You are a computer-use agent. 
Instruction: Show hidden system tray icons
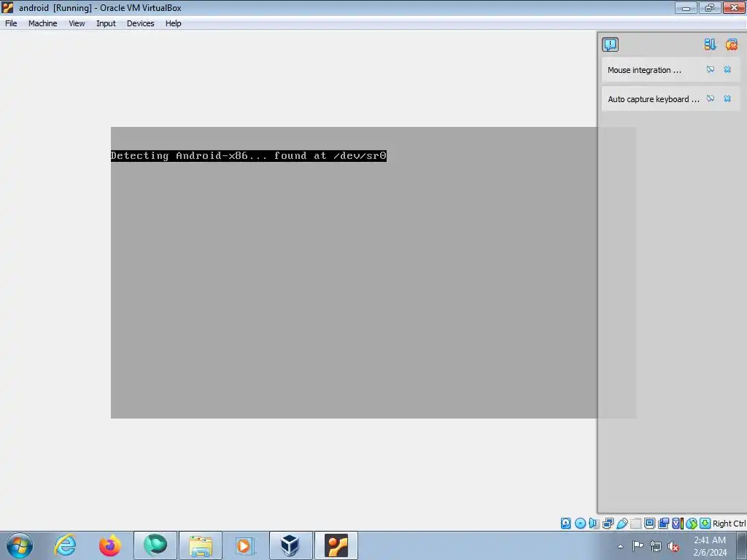point(620,546)
